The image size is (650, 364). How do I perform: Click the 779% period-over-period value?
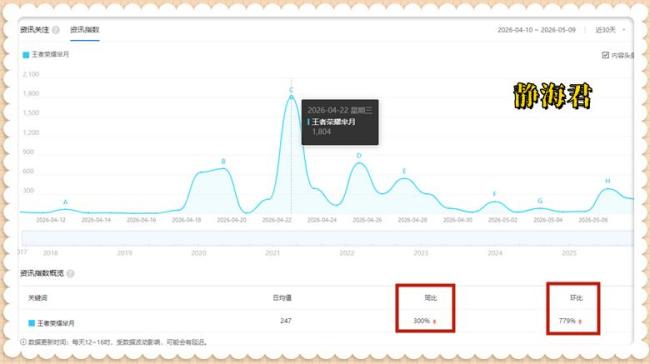click(x=567, y=321)
